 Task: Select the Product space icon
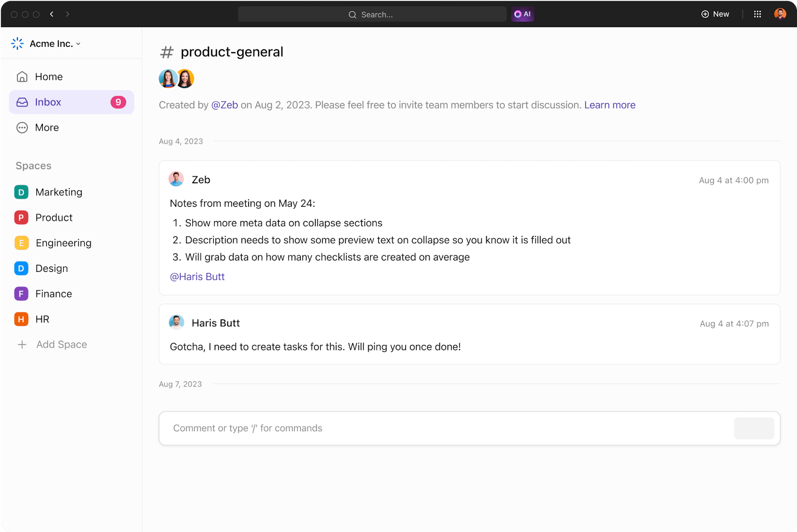21,217
